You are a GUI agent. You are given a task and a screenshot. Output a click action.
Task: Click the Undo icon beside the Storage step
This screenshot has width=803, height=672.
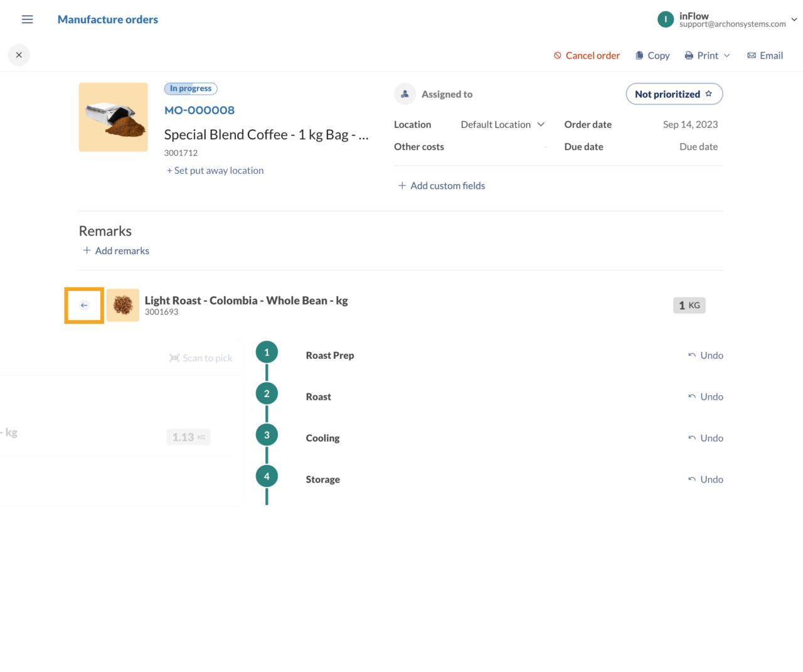[x=693, y=479]
